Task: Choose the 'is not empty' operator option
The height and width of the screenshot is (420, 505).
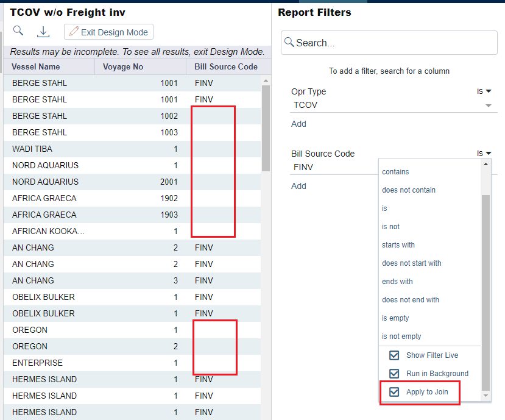Action: [401, 336]
